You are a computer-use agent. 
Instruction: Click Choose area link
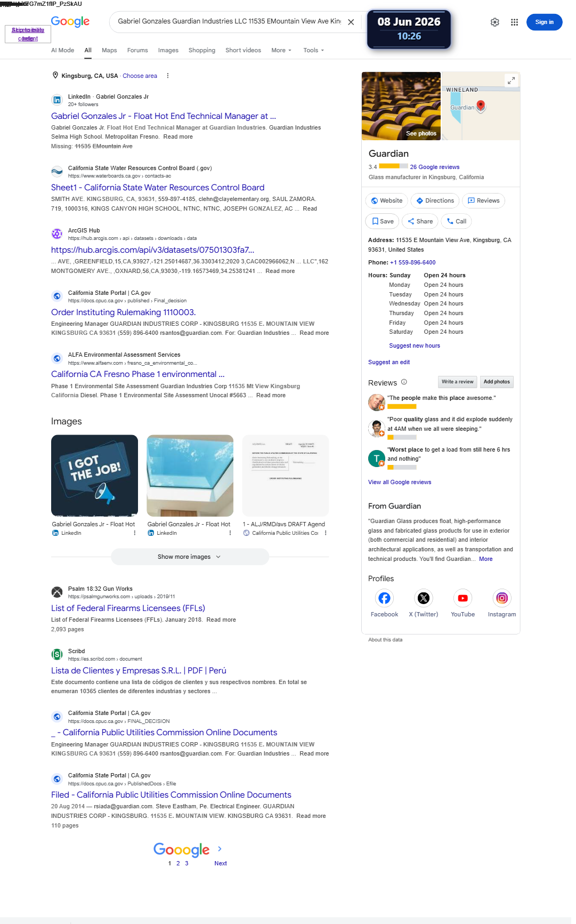pyautogui.click(x=140, y=76)
